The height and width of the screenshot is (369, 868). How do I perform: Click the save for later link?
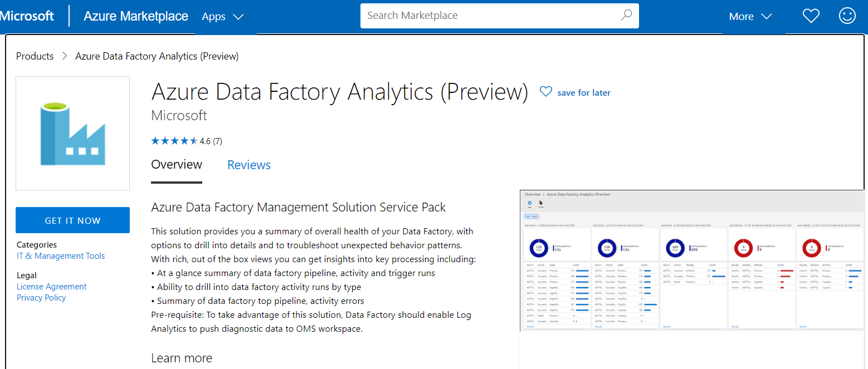coord(584,93)
